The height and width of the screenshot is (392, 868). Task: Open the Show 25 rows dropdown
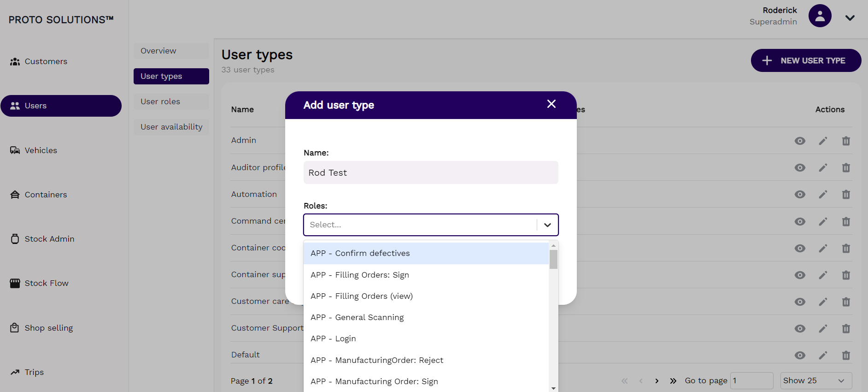click(x=816, y=380)
